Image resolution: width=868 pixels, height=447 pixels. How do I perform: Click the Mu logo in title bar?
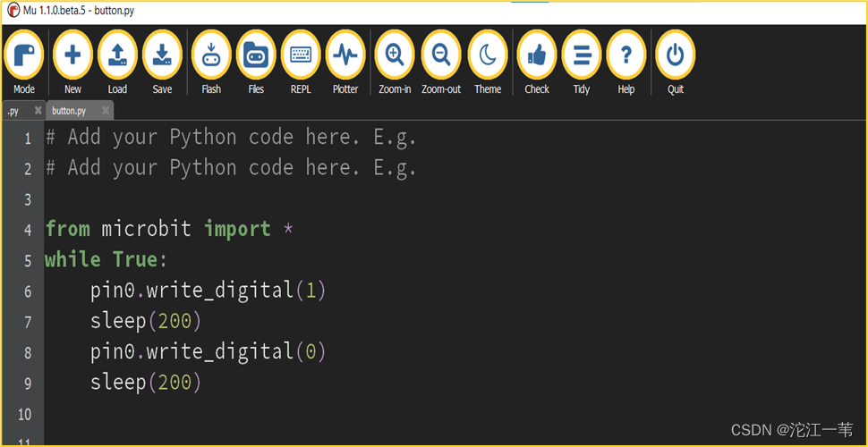pos(13,12)
